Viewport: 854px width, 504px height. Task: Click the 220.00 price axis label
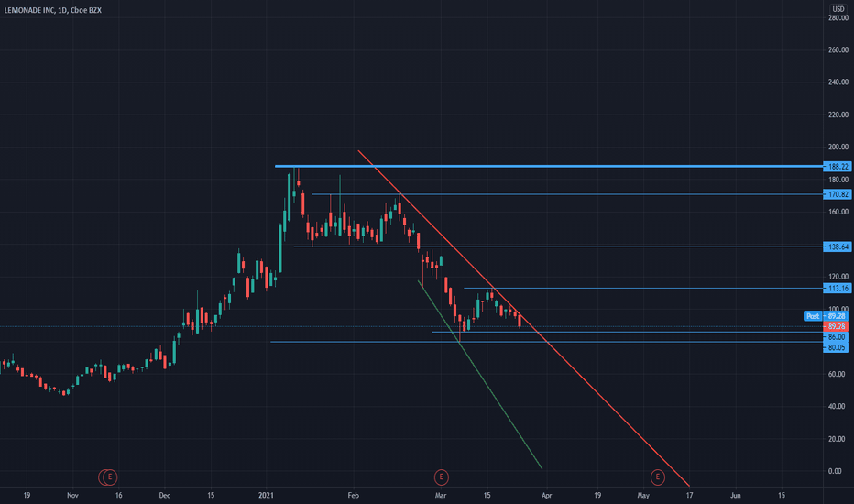click(838, 115)
